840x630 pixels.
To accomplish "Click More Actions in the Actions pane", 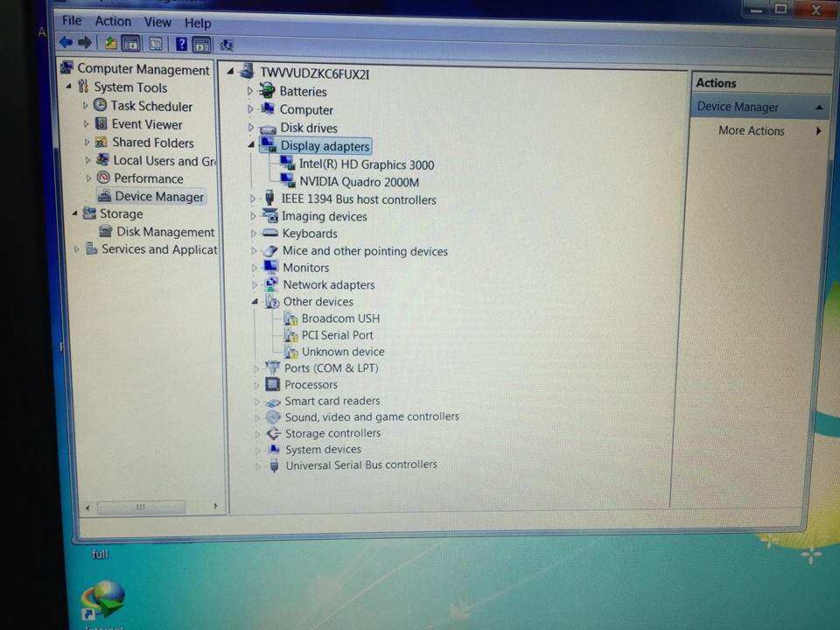I will [751, 130].
